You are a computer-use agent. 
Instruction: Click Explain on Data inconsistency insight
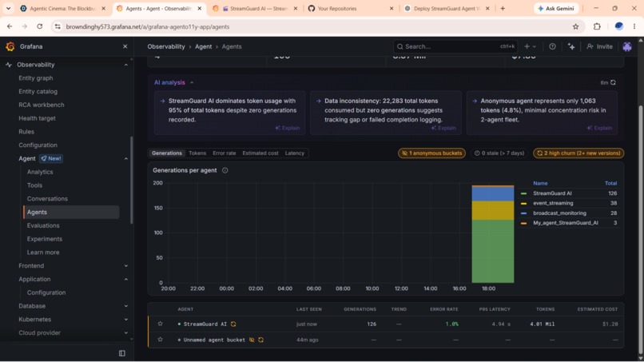click(x=443, y=128)
